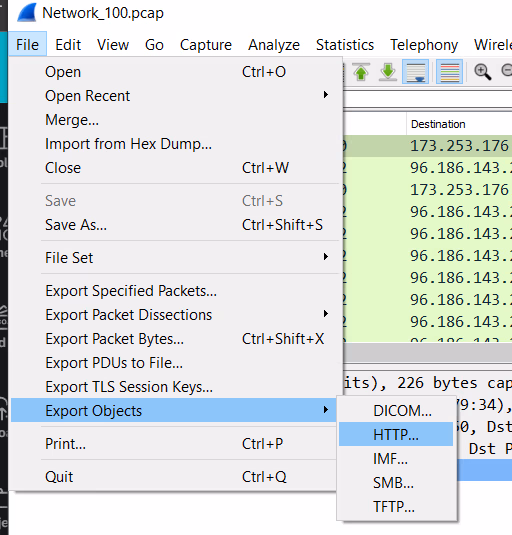
Task: Expand Export Packet Dissections submenu
Action: click(175, 315)
